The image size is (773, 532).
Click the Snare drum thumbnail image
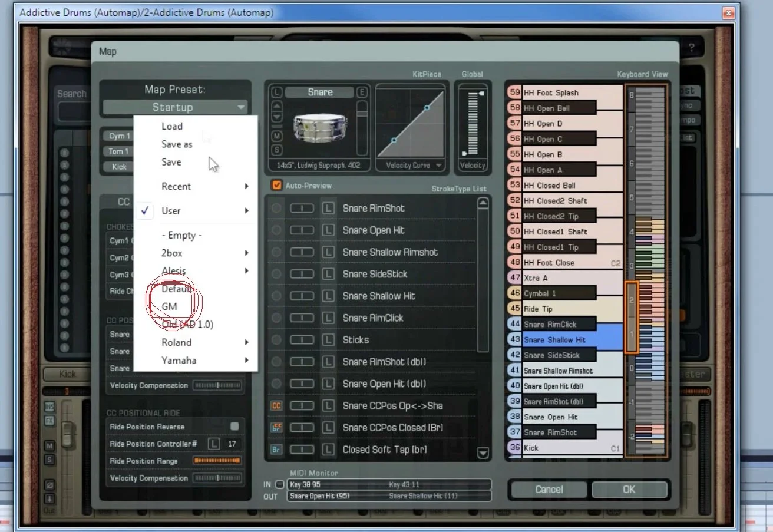[x=320, y=127]
